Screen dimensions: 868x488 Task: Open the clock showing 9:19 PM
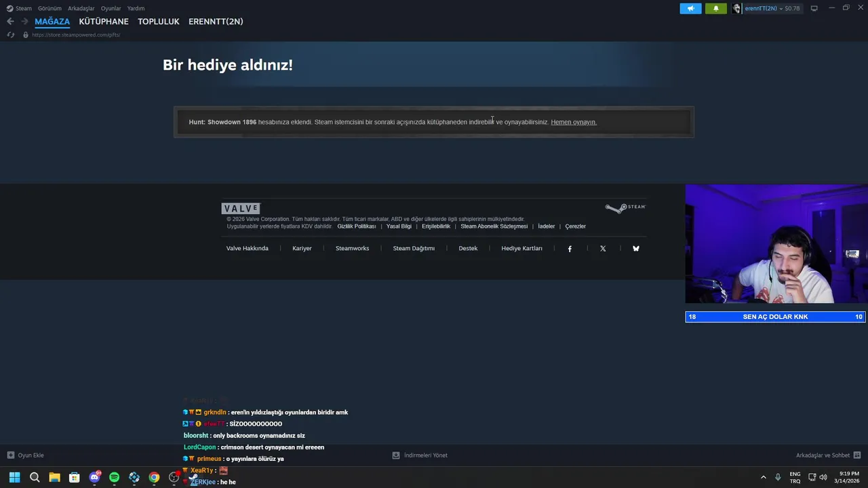(848, 477)
